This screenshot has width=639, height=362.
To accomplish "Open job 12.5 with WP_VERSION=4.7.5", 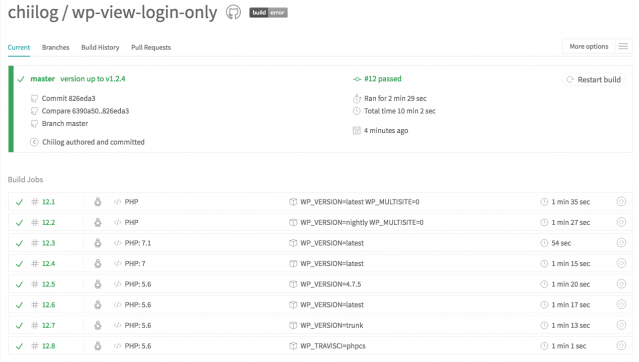I will pos(320,284).
